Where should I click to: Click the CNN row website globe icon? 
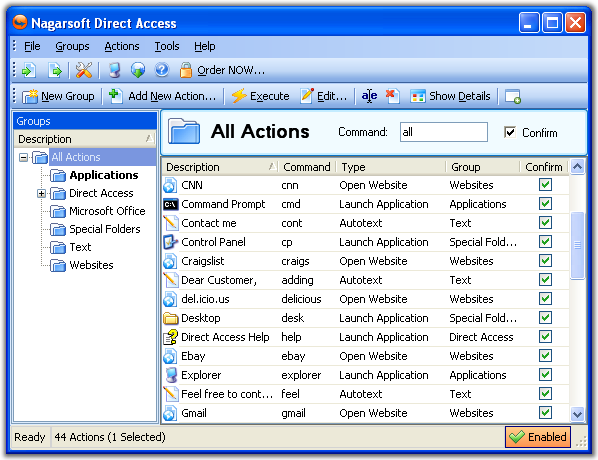coord(170,185)
